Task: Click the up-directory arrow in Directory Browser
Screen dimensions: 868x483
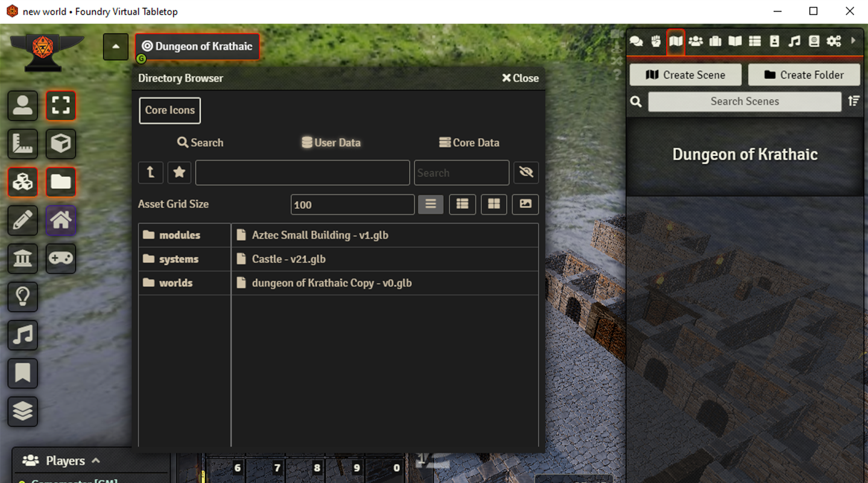Action: coord(150,172)
